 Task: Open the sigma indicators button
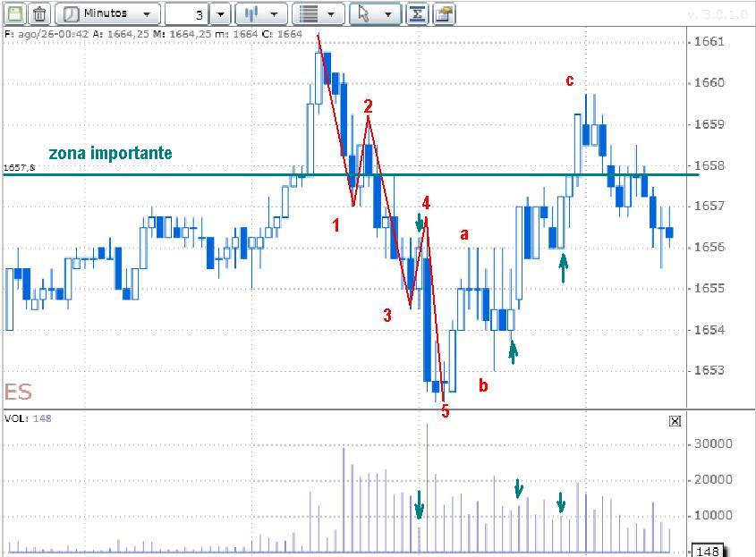click(x=417, y=14)
